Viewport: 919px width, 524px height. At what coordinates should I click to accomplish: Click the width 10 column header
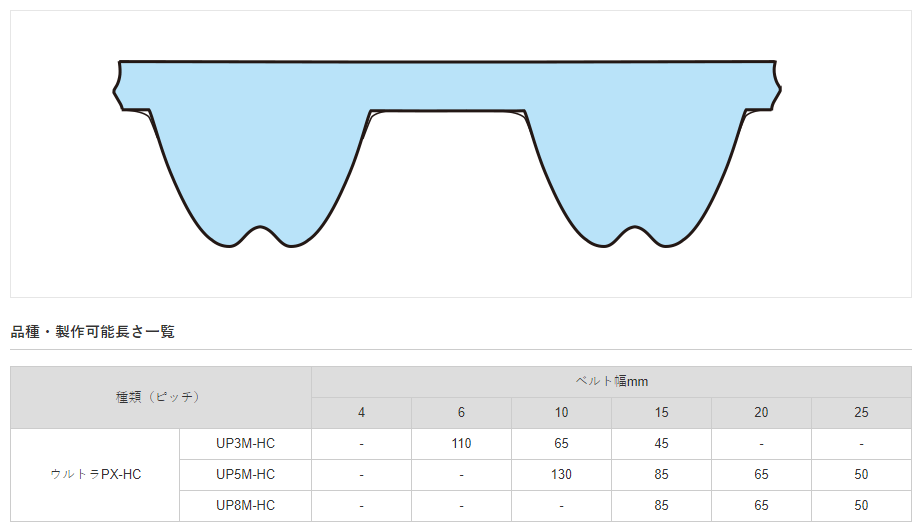tap(561, 413)
